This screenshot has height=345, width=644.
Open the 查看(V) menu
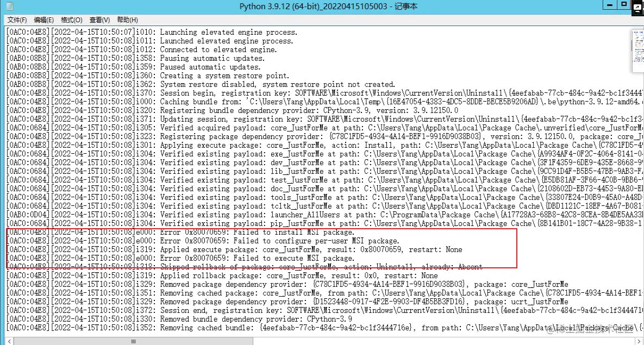(x=99, y=20)
